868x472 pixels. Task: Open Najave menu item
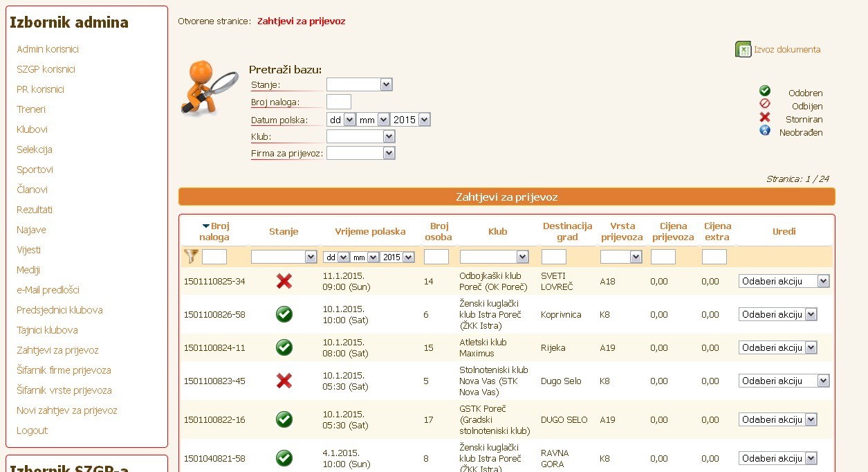point(31,230)
